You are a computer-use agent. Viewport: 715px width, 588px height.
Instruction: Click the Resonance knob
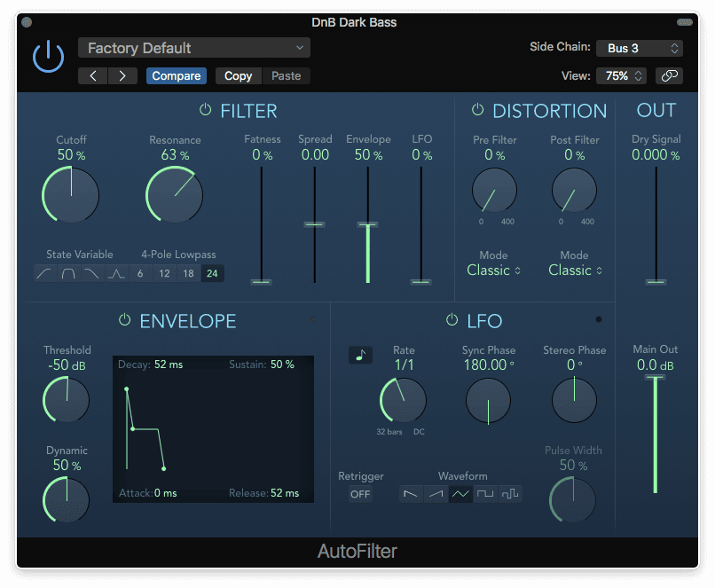174,194
